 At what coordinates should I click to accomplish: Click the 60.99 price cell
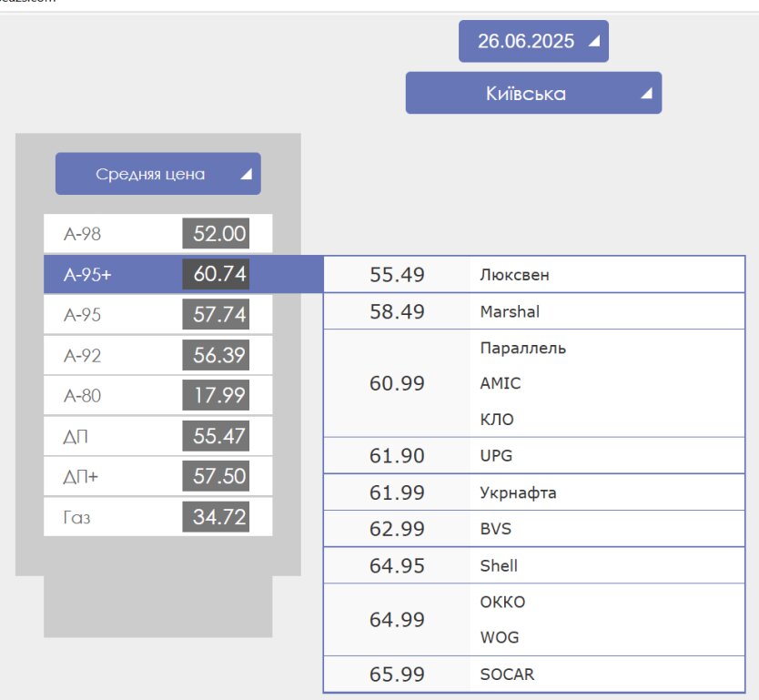click(397, 383)
